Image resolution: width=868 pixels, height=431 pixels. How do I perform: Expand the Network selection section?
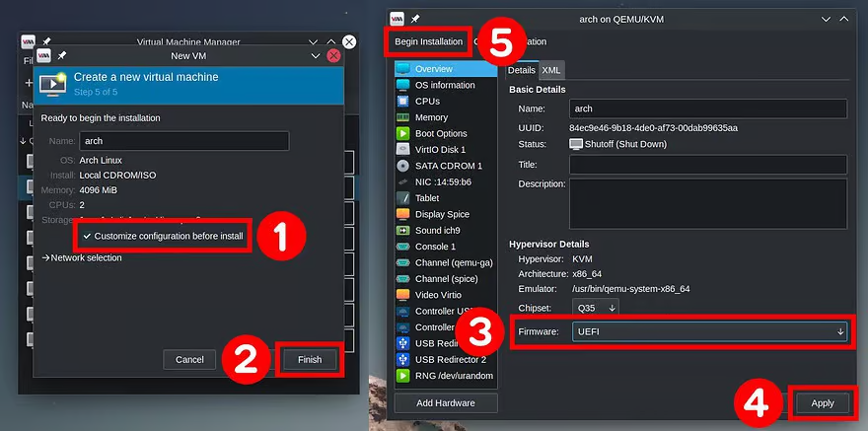(x=82, y=257)
